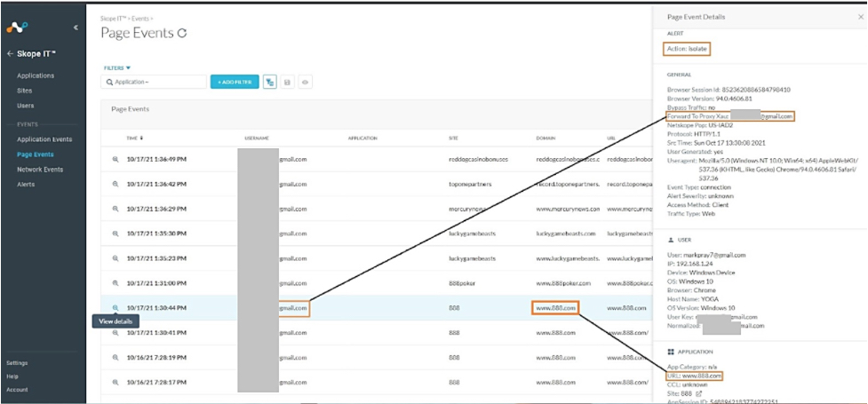Collapse the left sidebar with chevron
This screenshot has width=868, height=404.
(76, 28)
